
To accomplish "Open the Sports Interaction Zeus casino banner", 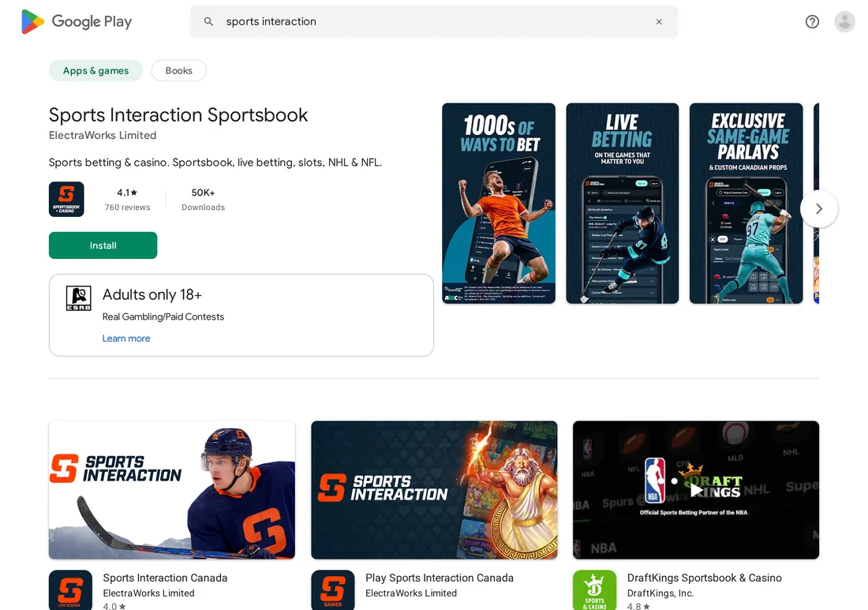I will click(434, 490).
